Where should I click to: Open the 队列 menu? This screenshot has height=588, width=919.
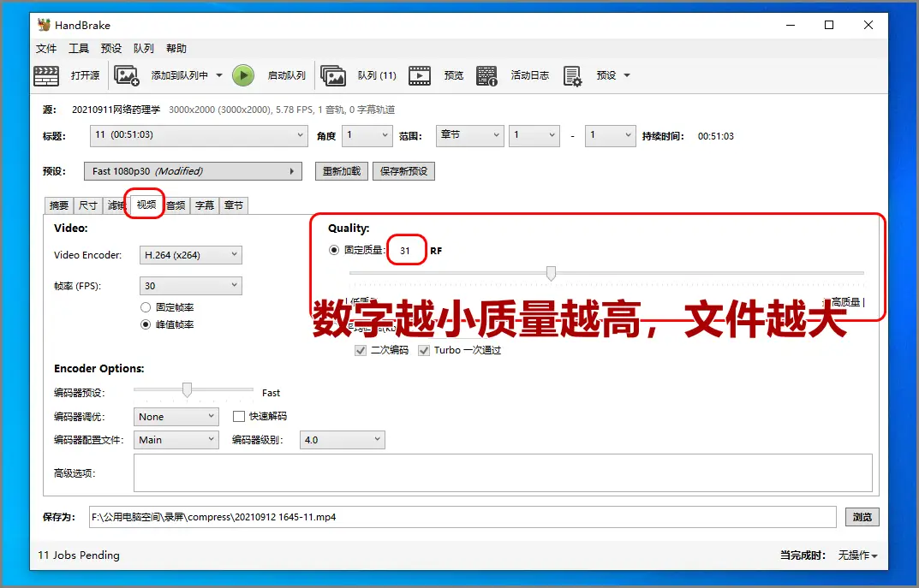click(x=144, y=48)
